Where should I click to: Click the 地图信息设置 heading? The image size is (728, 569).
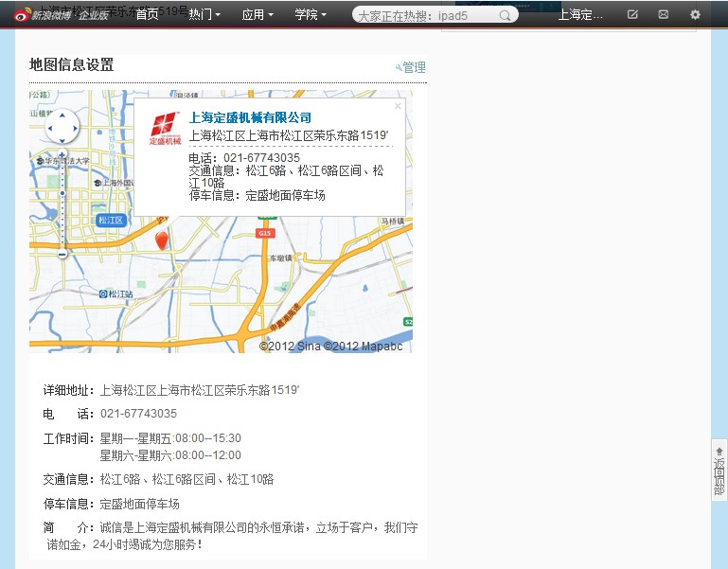pyautogui.click(x=72, y=64)
